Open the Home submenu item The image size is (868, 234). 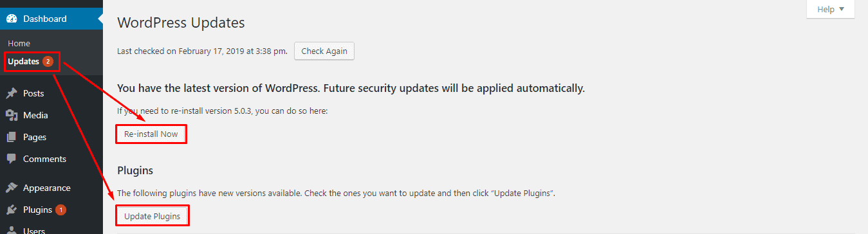[19, 43]
